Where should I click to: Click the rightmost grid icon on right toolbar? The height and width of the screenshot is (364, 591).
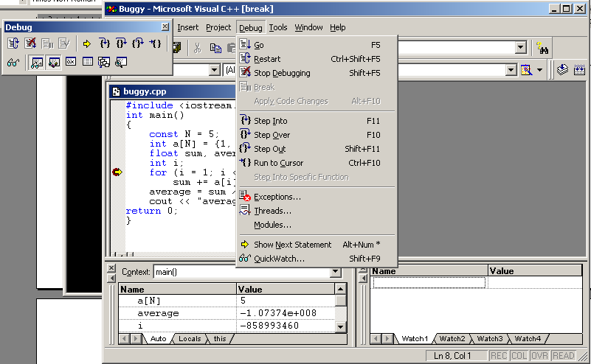coord(579,70)
